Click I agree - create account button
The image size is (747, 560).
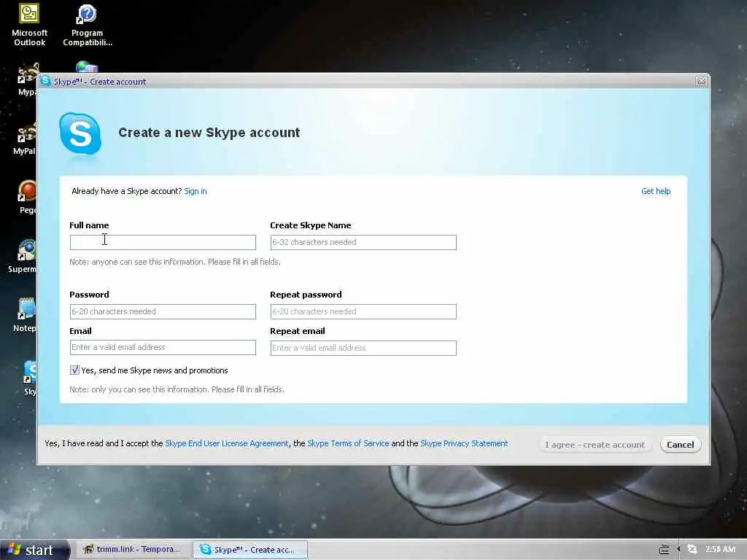pyautogui.click(x=595, y=445)
